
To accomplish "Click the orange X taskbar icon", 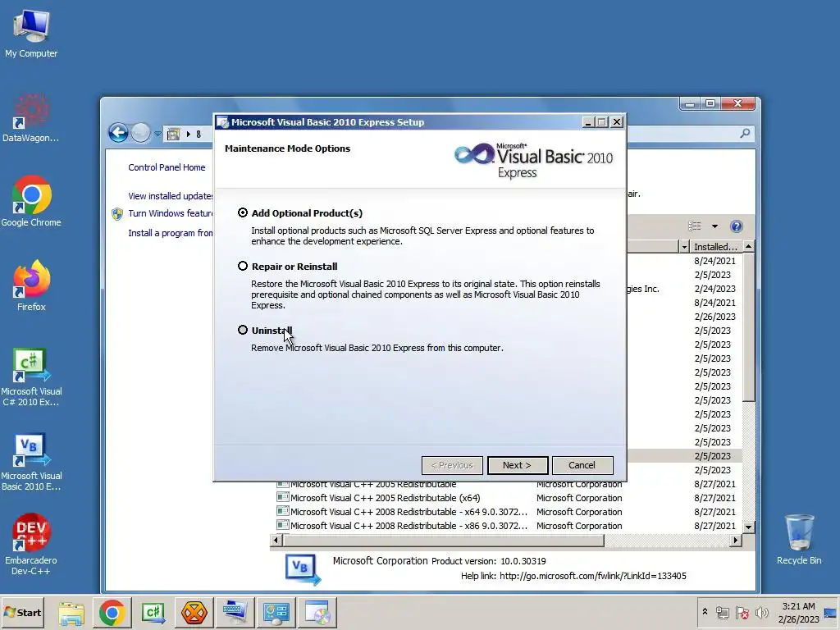I will coord(194,612).
